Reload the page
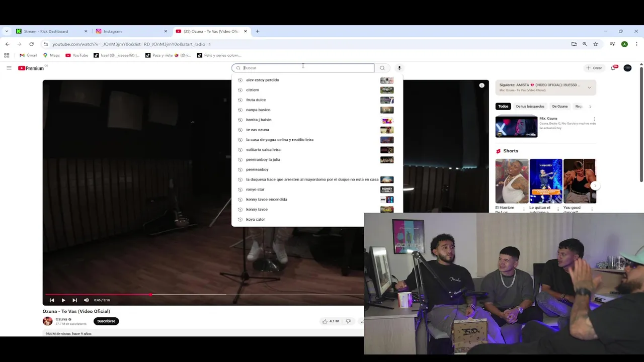The image size is (644, 362). pos(31,44)
